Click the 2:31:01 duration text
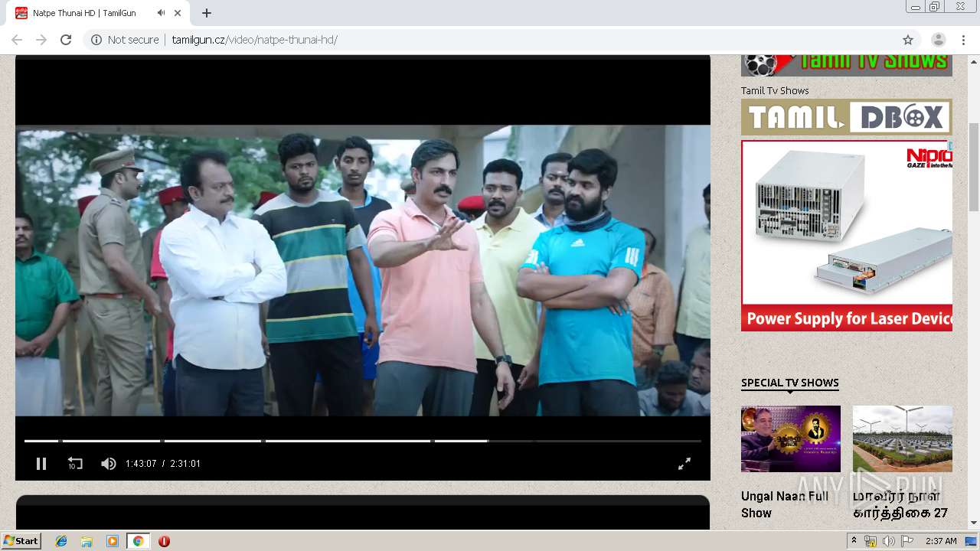Image resolution: width=980 pixels, height=551 pixels. click(185, 464)
